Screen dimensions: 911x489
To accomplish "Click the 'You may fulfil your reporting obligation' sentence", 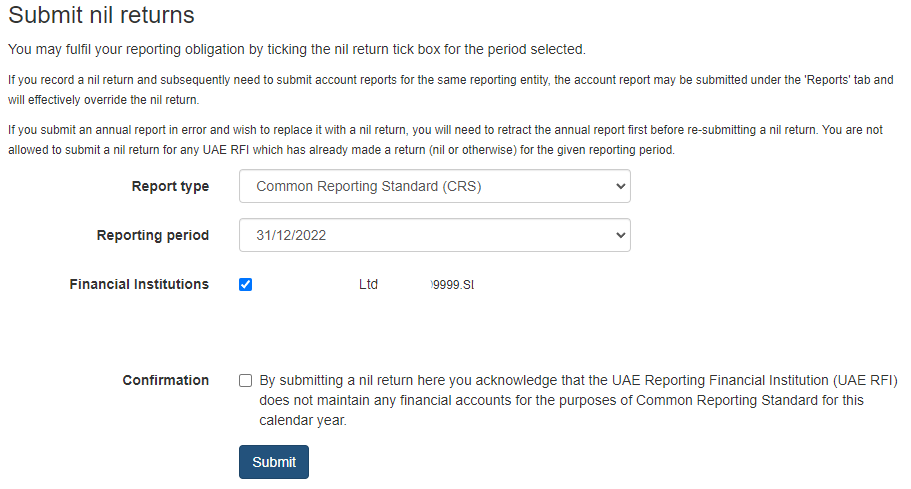I will tap(297, 49).
